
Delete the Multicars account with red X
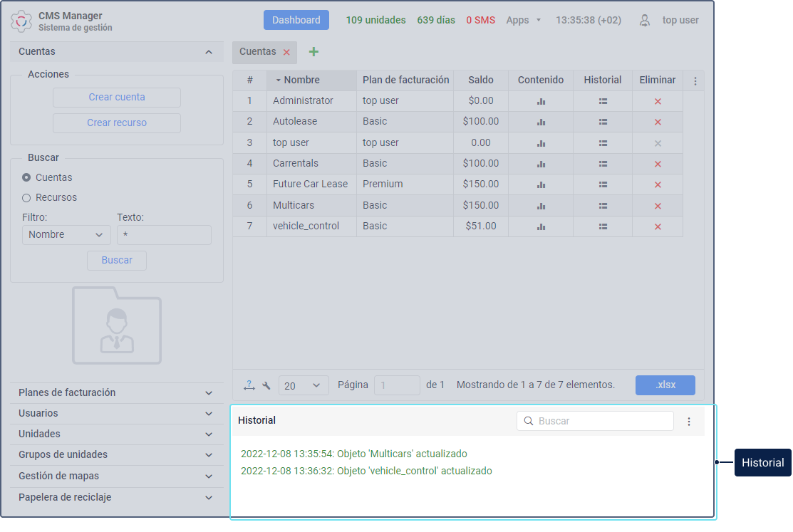click(x=658, y=206)
